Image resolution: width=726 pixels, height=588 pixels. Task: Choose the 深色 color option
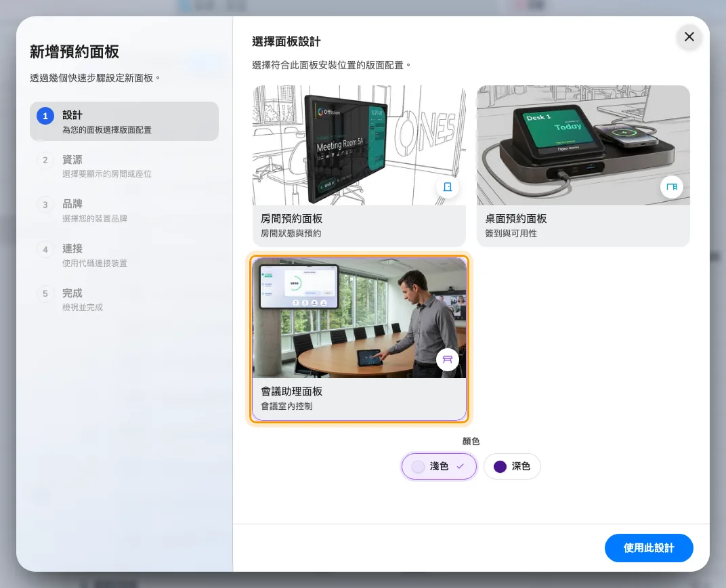(512, 466)
